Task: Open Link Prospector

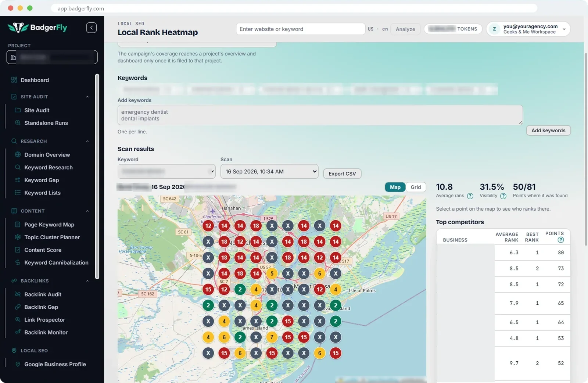Action: coord(44,320)
